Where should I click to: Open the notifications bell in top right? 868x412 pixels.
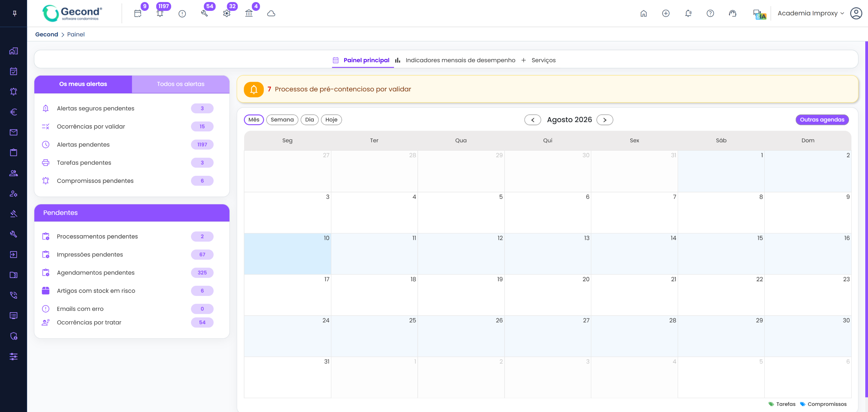(x=688, y=13)
